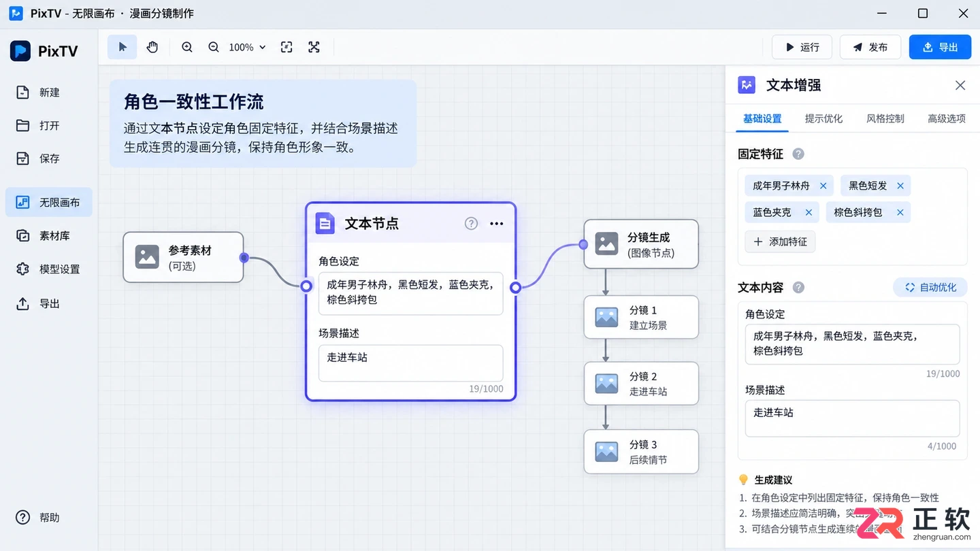Select the pointer selection tool
This screenshot has width=980, height=551.
click(122, 47)
